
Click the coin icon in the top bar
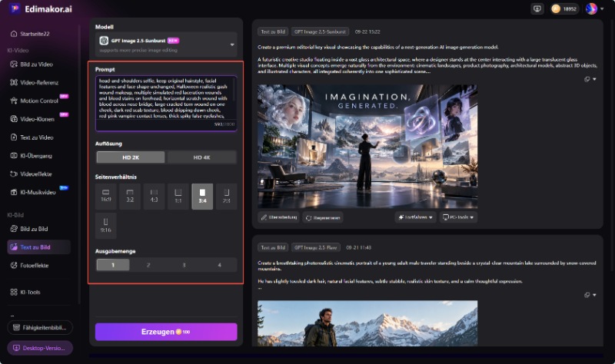(x=556, y=8)
